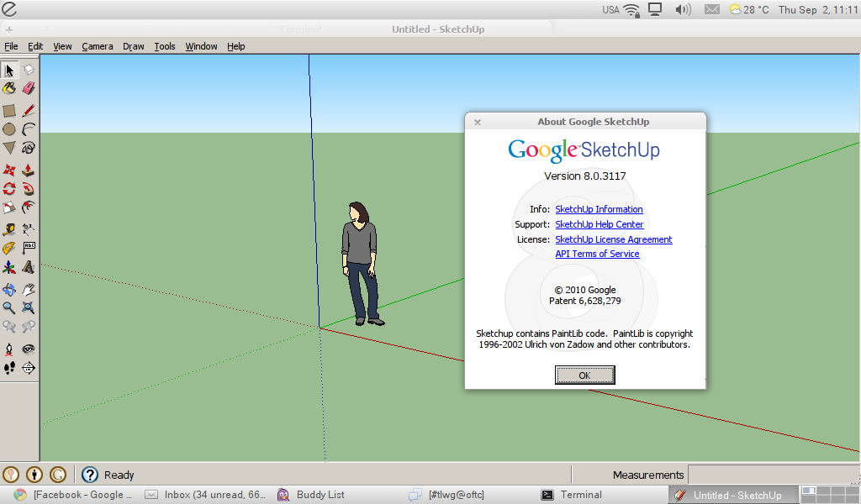Select the Arc tool

(29, 129)
